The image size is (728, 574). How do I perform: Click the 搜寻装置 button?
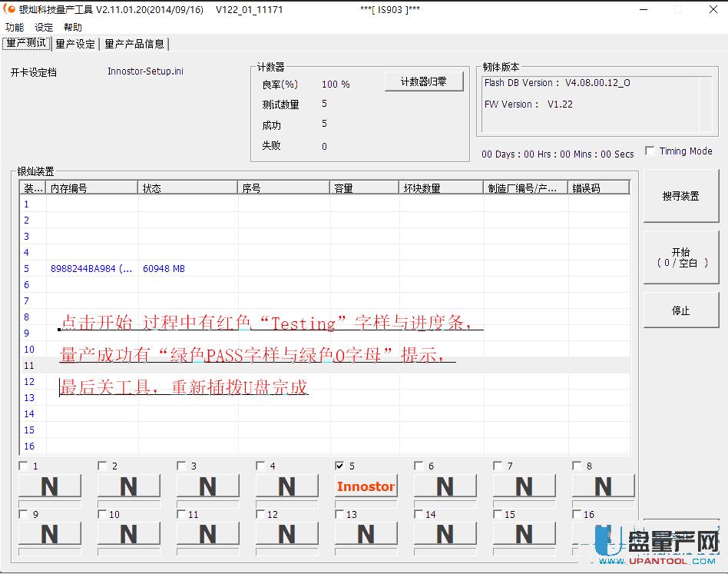tap(680, 196)
